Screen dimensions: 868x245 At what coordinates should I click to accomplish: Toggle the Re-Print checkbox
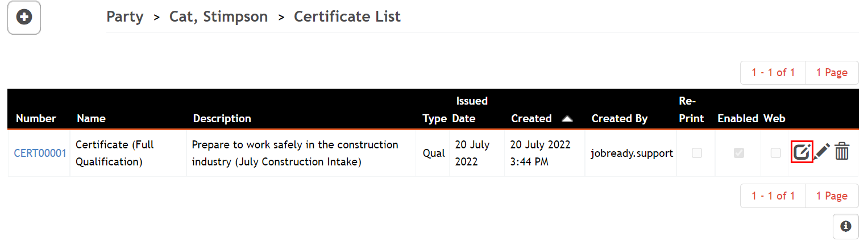pyautogui.click(x=696, y=153)
